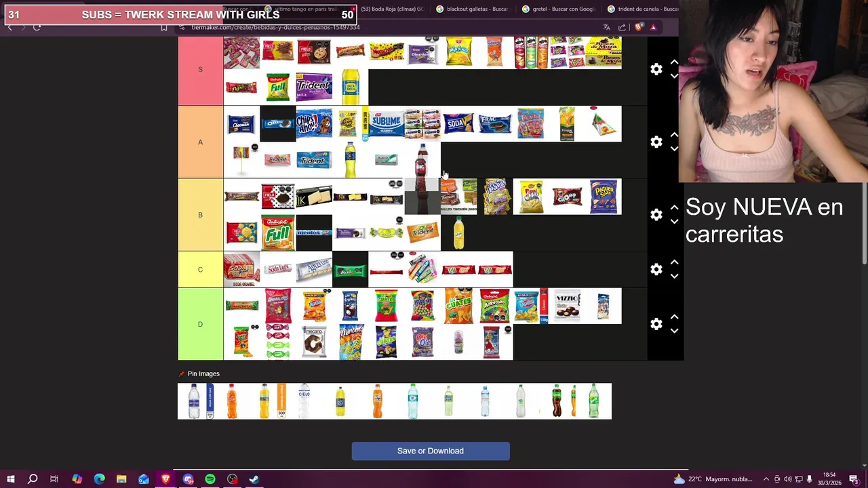This screenshot has width=868, height=488.
Task: Select Oreo pack in tier A
Action: (x=278, y=123)
